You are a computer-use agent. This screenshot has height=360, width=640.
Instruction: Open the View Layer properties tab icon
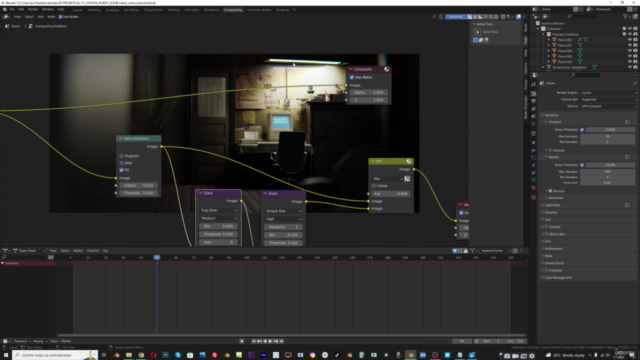[533, 109]
